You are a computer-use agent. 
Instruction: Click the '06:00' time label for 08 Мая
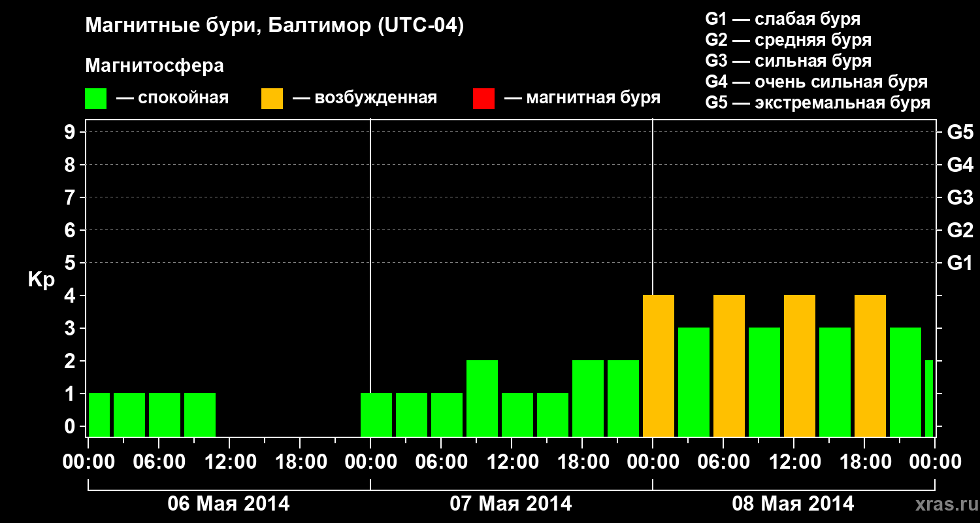723,462
